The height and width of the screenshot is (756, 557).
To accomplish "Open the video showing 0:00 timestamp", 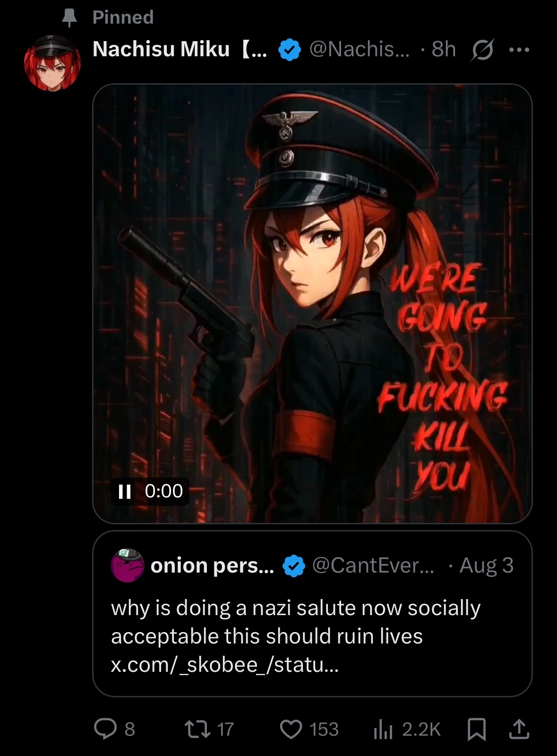I will (x=312, y=304).
